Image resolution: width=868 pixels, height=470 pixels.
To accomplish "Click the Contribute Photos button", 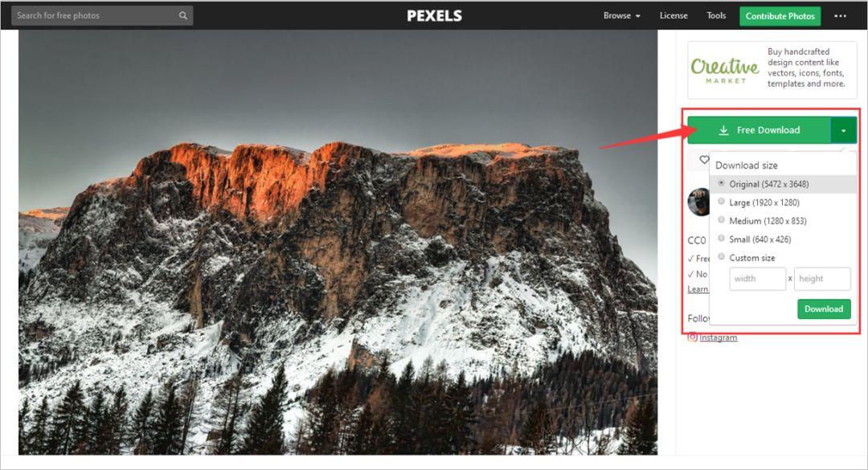I will pyautogui.click(x=780, y=16).
